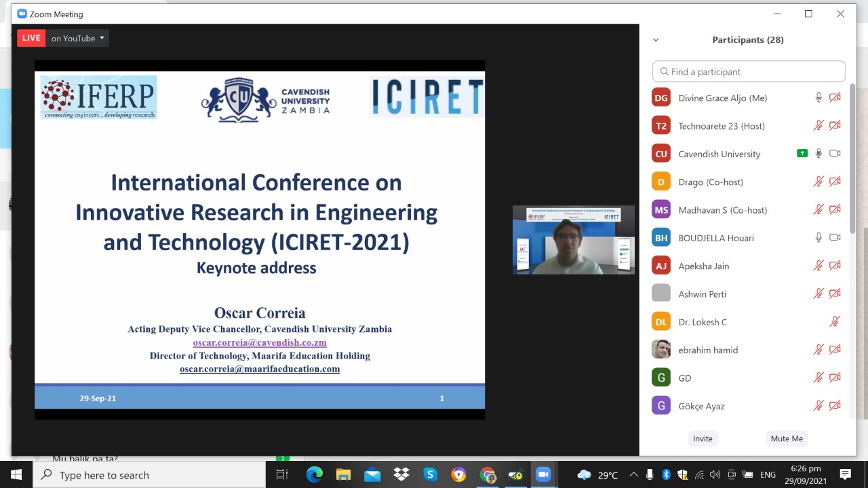Click the Mute Me button
Screen dimensions: 868x488
[x=787, y=439]
